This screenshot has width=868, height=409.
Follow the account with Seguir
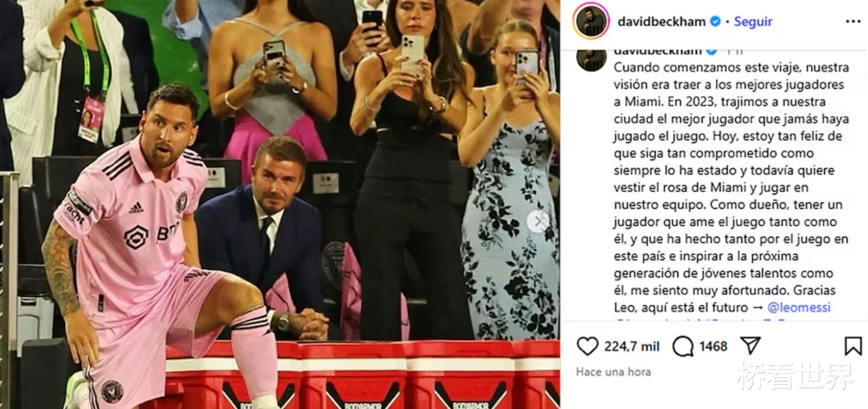click(x=753, y=22)
